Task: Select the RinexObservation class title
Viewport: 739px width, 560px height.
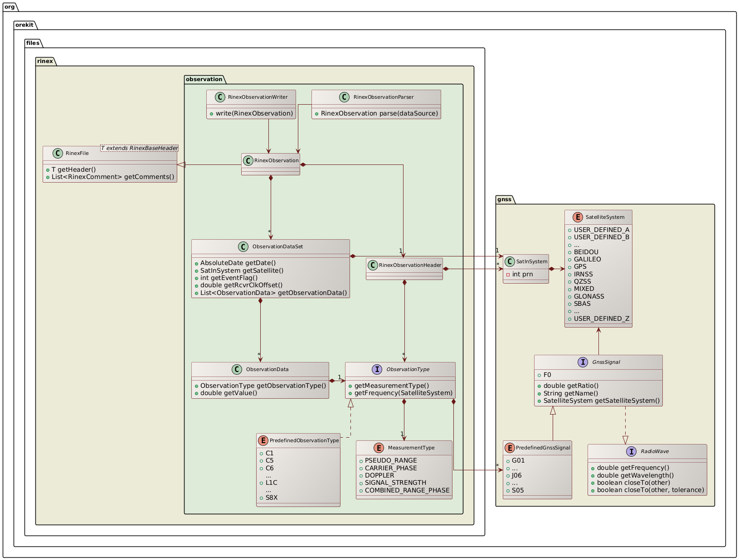Action: tap(276, 160)
